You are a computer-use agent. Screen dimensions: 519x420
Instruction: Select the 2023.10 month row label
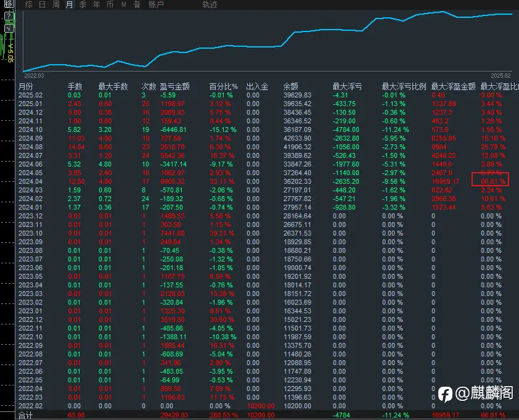pos(30,233)
